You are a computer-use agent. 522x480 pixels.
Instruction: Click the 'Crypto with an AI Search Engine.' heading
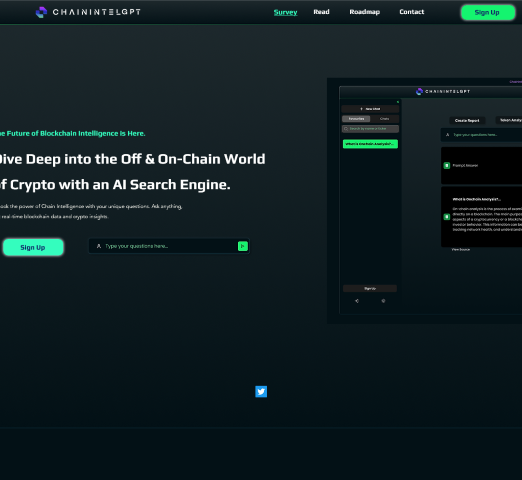click(115, 185)
